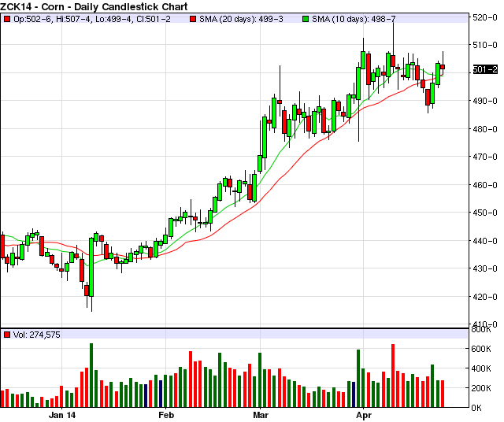Image resolution: width=504 pixels, height=422 pixels.
Task: Click the SMA (10 days): 498-7 label
Action: [x=354, y=19]
